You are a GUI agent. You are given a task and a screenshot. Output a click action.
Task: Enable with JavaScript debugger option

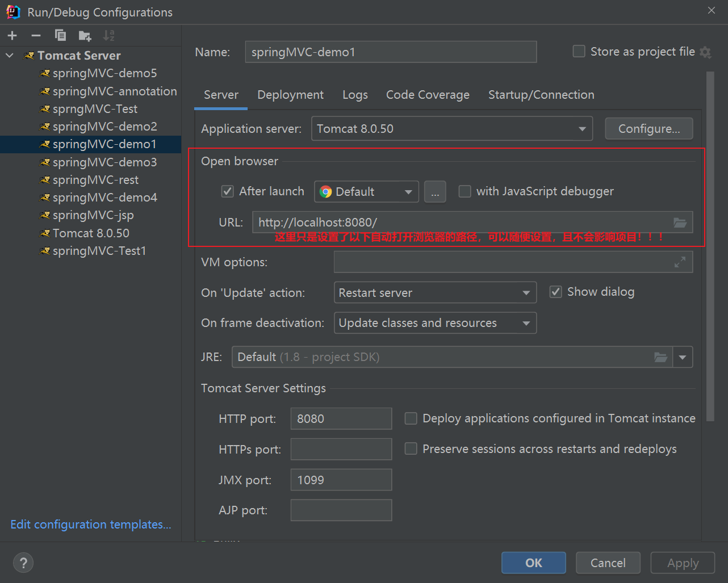[x=465, y=191]
